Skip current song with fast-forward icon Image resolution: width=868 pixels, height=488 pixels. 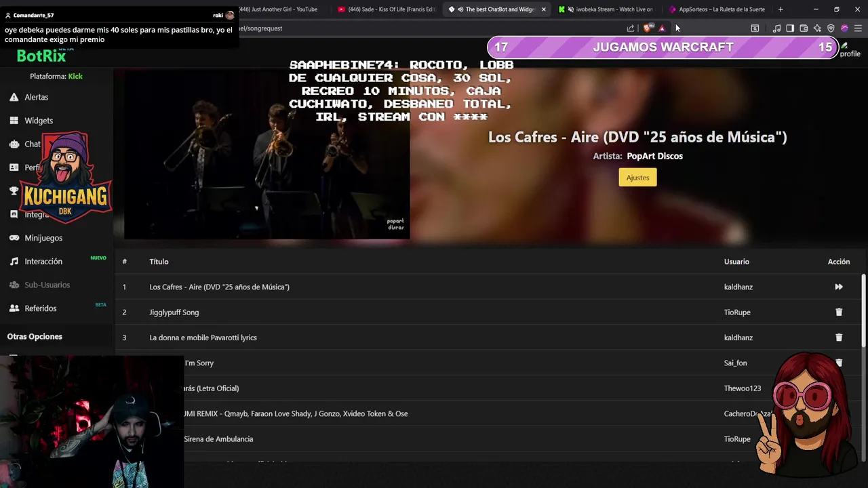tap(839, 287)
